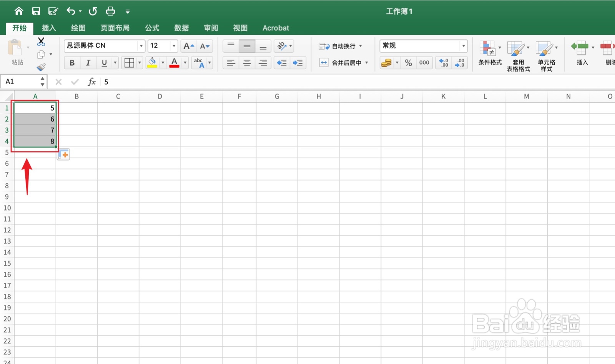Increase indent in cell
615x364 pixels.
pos(298,63)
